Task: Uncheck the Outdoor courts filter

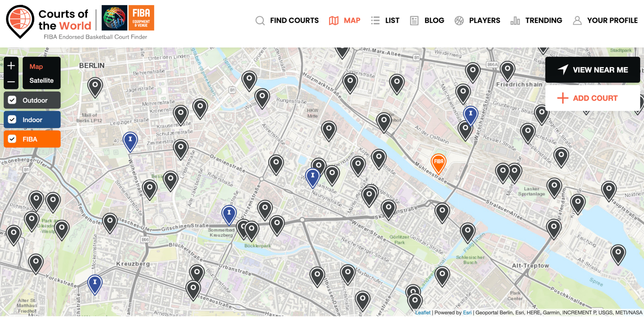Action: [12, 100]
